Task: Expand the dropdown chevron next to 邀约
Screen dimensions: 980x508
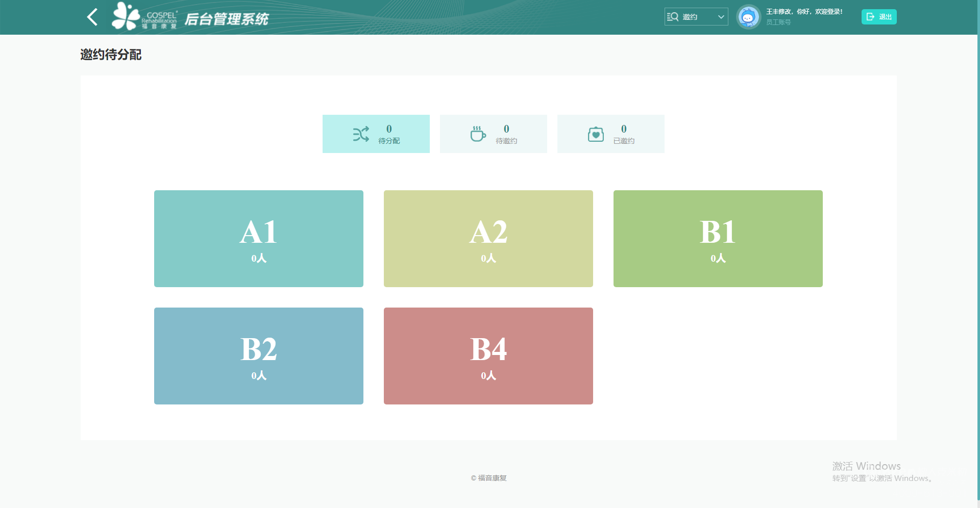Action: pyautogui.click(x=721, y=17)
